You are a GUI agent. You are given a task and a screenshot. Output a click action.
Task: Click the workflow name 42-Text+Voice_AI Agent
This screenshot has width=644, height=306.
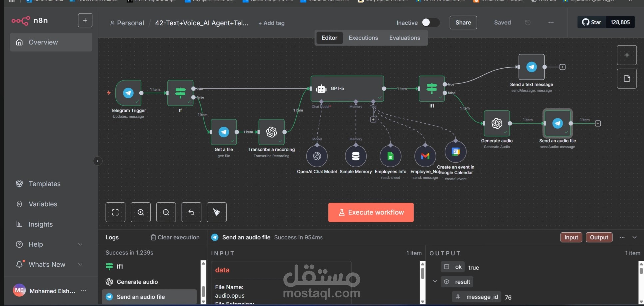click(x=202, y=23)
